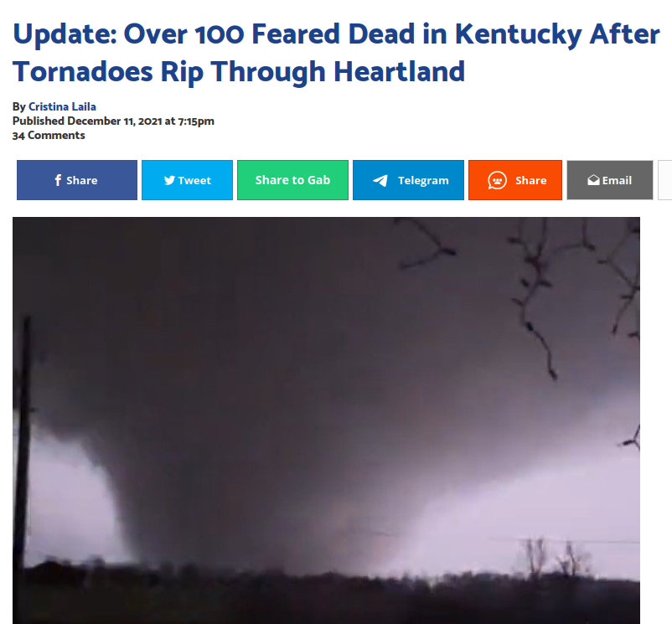Share the article via Telegram
The height and width of the screenshot is (624, 672).
coord(408,180)
